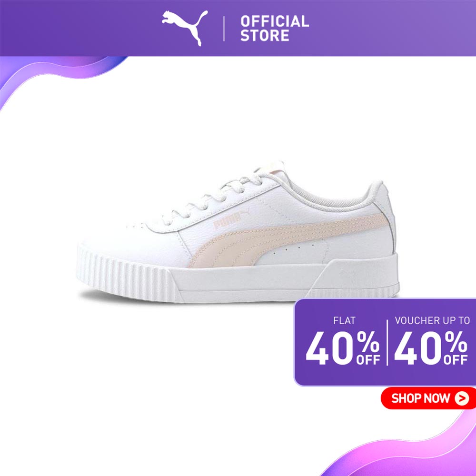Click the arrow icon in SHOP NOW

[x=461, y=398]
